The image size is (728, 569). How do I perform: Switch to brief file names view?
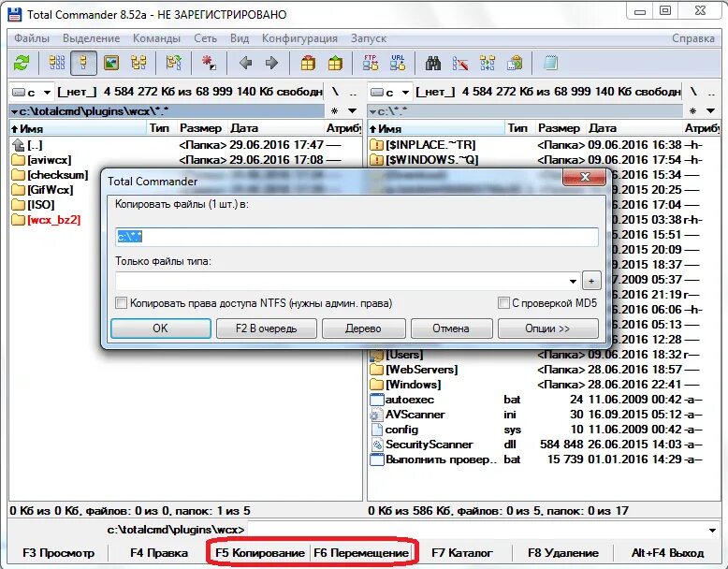click(x=57, y=63)
